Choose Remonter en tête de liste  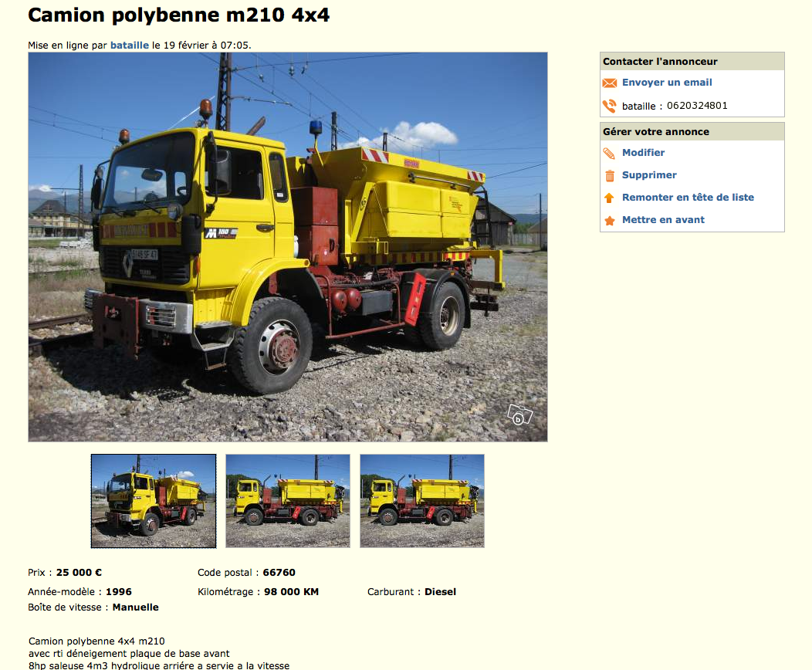(x=688, y=198)
